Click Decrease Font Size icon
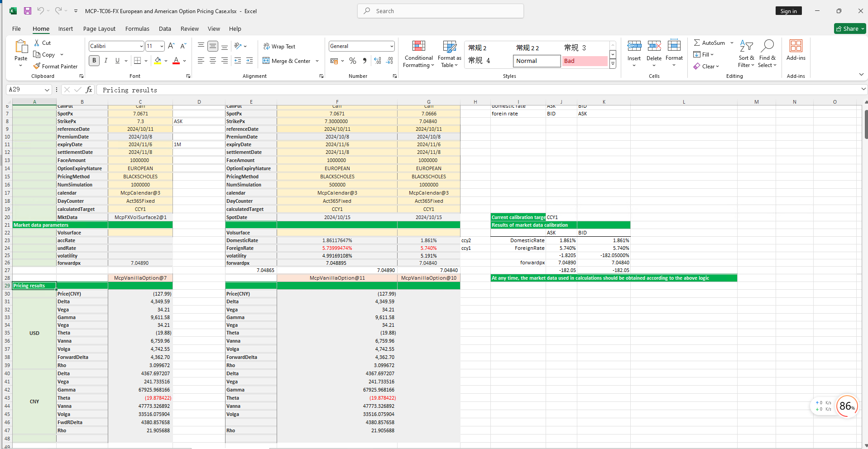 coord(183,46)
